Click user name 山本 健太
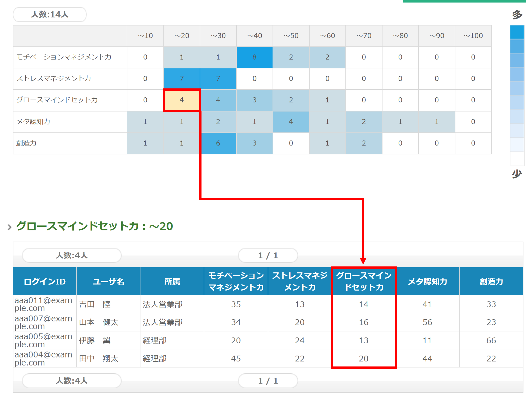Viewport: 532px width, 398px height. click(99, 322)
